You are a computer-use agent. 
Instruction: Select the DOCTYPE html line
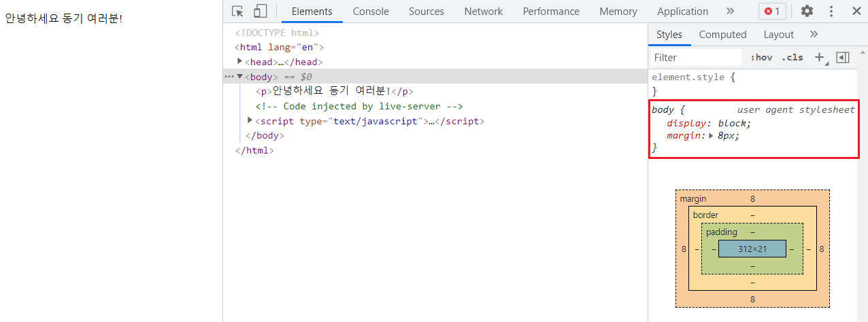pos(277,33)
